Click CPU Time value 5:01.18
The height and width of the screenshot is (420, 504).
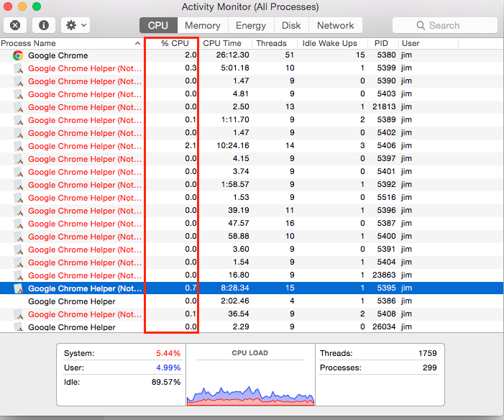(x=235, y=68)
